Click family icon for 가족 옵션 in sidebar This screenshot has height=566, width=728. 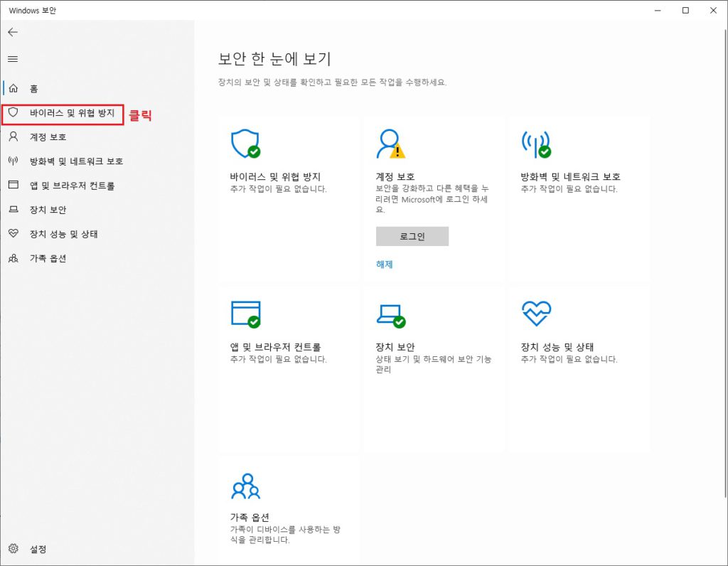[x=14, y=257]
